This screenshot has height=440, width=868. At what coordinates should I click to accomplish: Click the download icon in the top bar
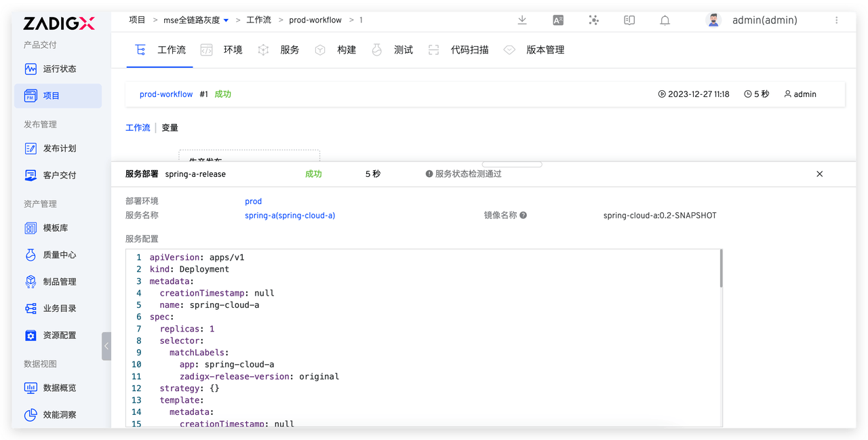522,20
